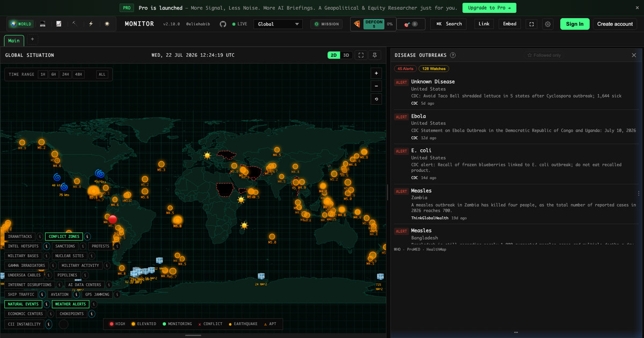Set time range to 24H

click(65, 75)
